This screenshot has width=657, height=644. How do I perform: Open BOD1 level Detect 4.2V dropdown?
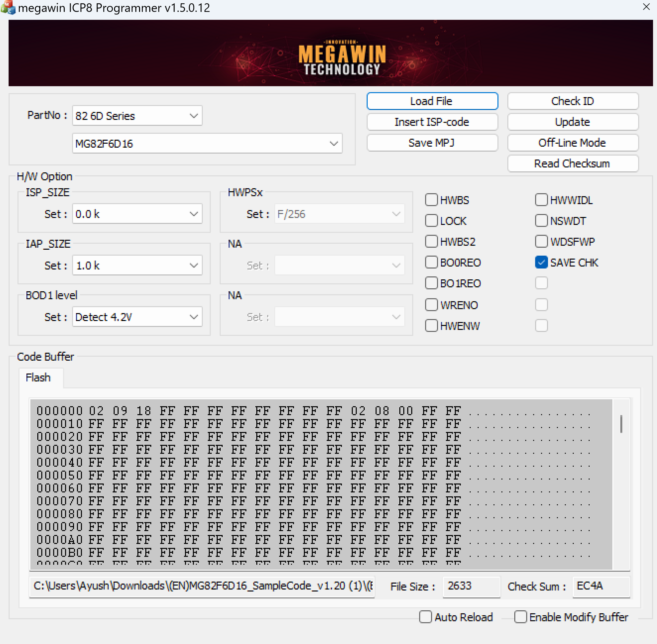click(137, 317)
